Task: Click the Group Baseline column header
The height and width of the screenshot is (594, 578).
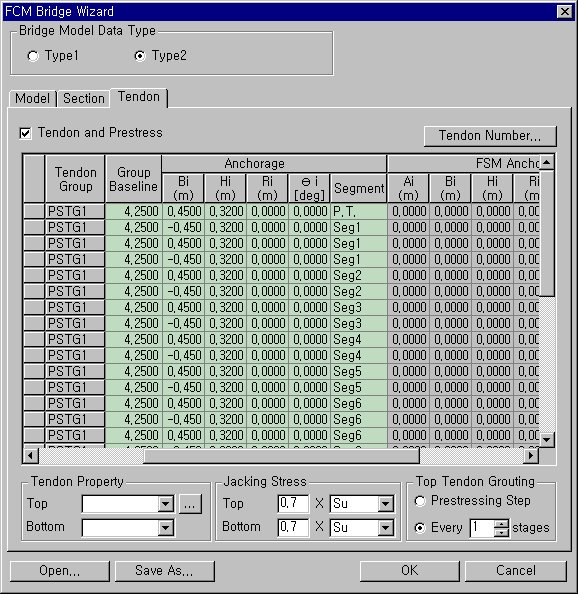Action: click(x=133, y=179)
